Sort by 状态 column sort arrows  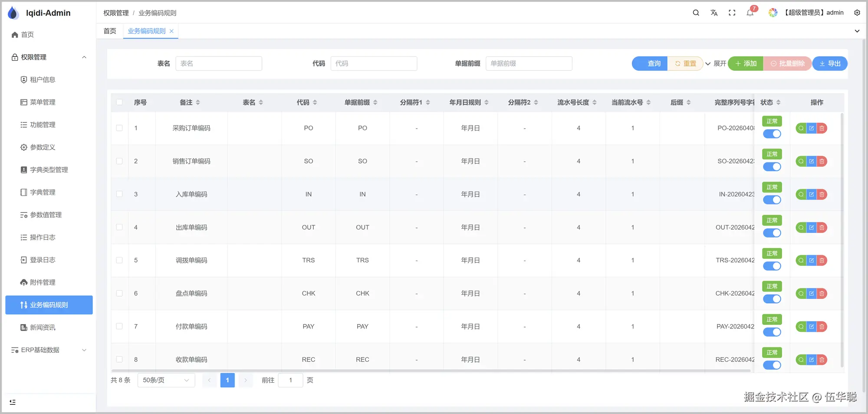click(x=779, y=103)
